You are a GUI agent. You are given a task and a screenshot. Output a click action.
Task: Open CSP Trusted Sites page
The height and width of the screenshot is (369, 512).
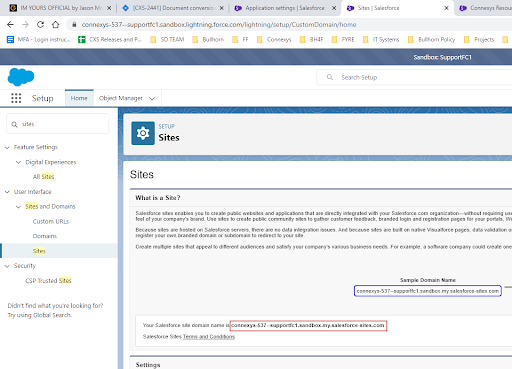click(48, 281)
